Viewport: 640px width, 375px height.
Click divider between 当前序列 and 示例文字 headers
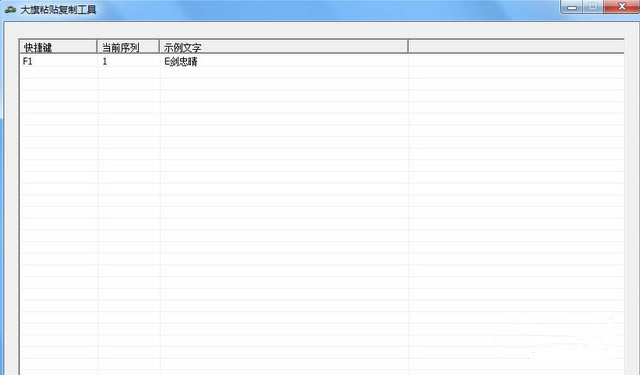(x=159, y=47)
